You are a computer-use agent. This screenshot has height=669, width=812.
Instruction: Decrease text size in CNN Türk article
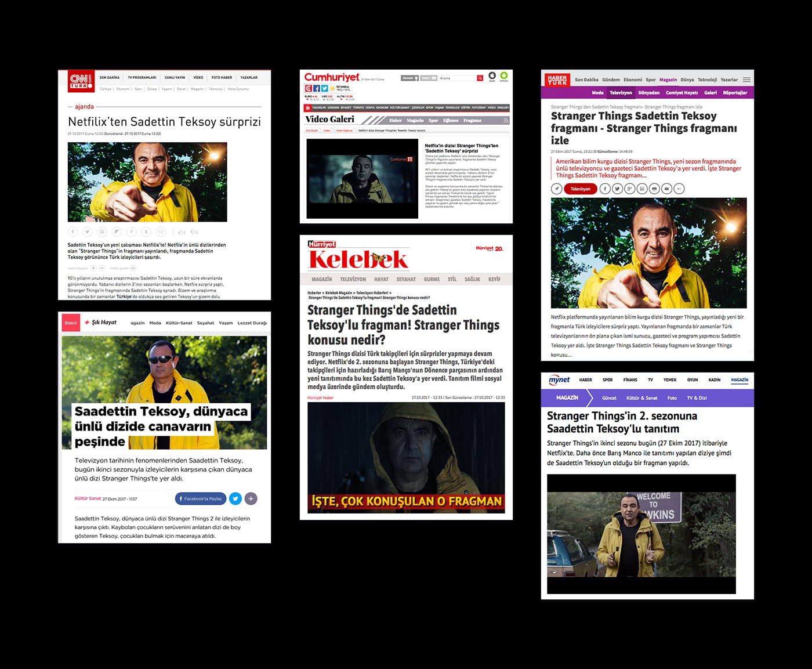(x=102, y=268)
